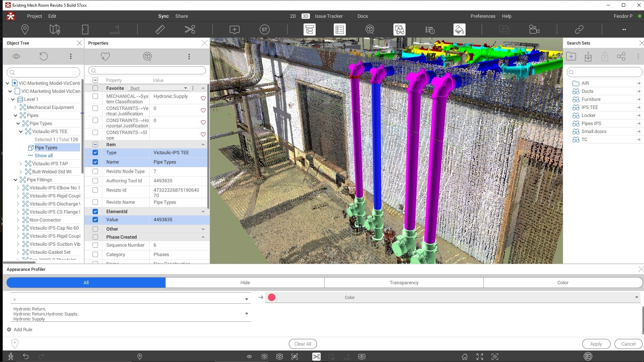Image resolution: width=644 pixels, height=362 pixels.
Task: Uncheck the Type property checkbox
Action: pos(95,153)
